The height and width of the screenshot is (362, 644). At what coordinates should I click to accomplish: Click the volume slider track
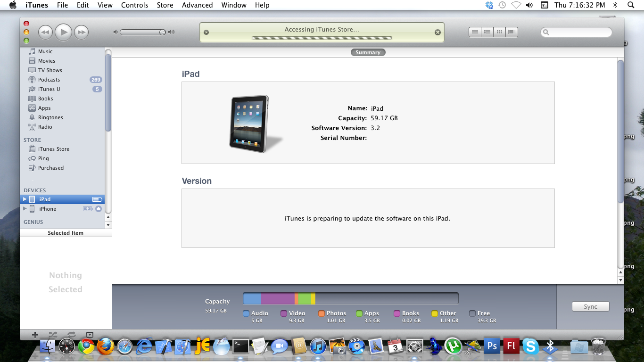141,32
